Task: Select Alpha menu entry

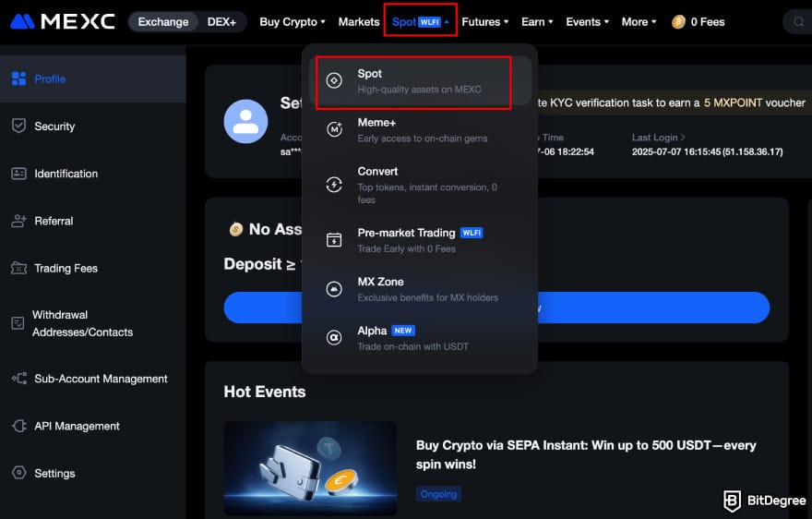Action: 420,337
